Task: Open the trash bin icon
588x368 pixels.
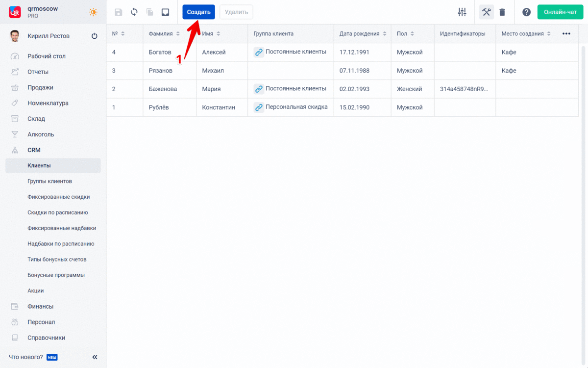Action: tap(502, 12)
